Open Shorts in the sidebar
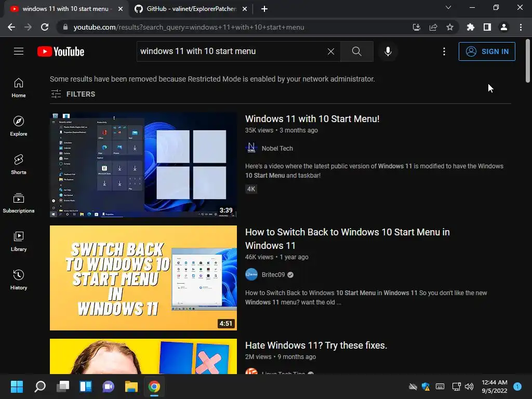The height and width of the screenshot is (399, 532). tap(19, 165)
